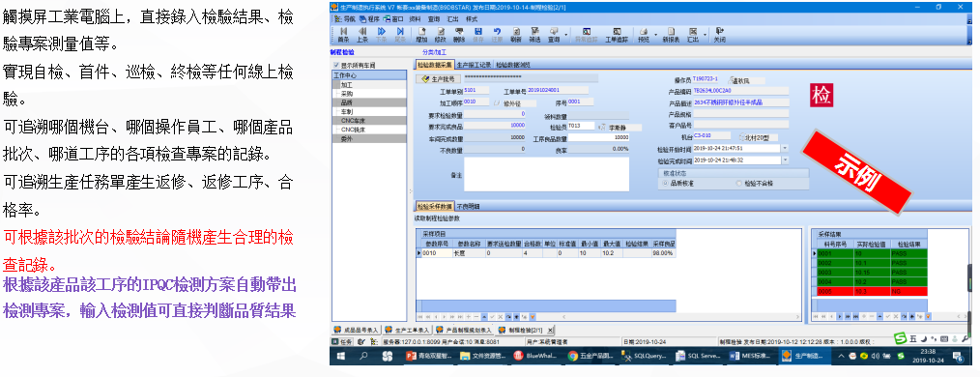The width and height of the screenshot is (980, 377).
Task: Open 异常追踪 exception tracking
Action: tap(586, 35)
